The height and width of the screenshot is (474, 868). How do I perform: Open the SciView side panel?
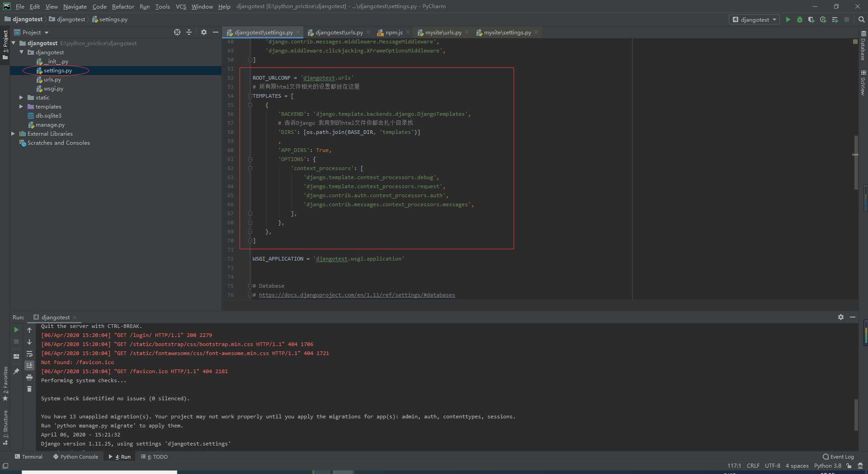pyautogui.click(x=863, y=83)
